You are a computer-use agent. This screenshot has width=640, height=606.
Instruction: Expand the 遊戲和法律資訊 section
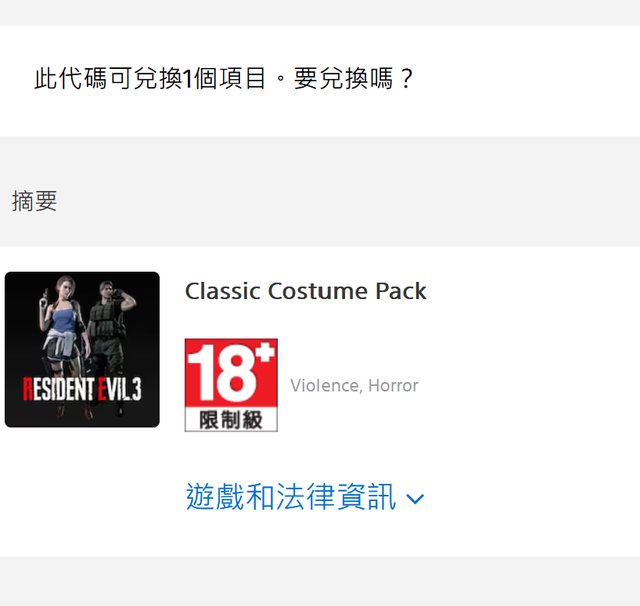(305, 497)
